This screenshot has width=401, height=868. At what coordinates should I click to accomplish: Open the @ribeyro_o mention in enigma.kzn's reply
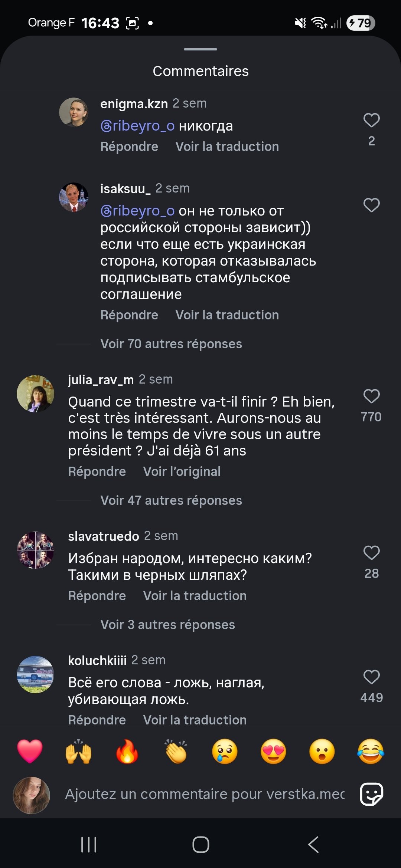(x=137, y=126)
